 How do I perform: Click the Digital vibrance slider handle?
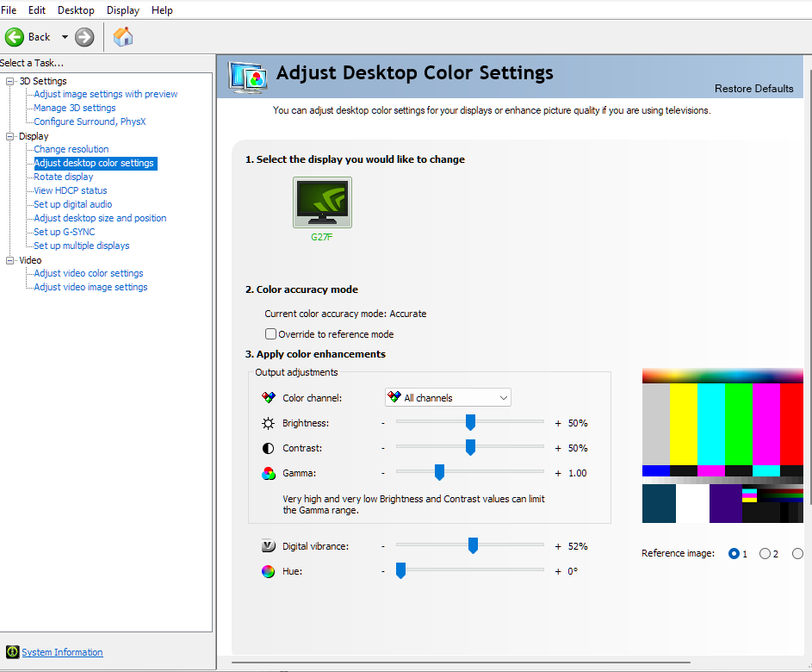coord(473,545)
